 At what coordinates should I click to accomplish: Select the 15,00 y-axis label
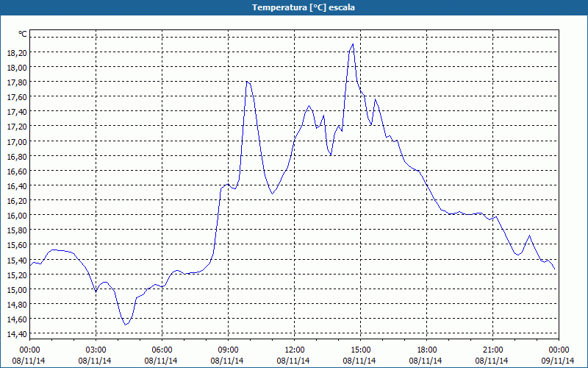17,290
